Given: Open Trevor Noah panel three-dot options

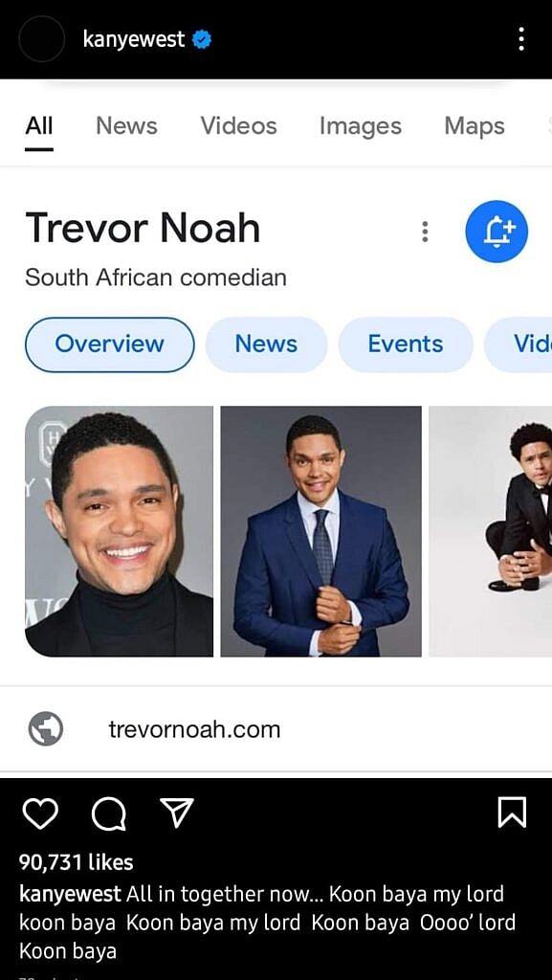Looking at the screenshot, I should click(425, 232).
